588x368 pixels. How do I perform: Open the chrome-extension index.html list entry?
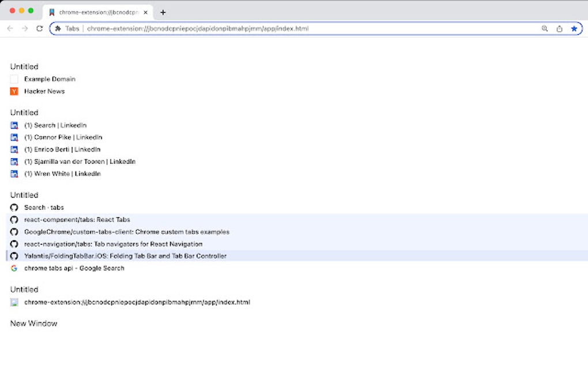click(137, 302)
